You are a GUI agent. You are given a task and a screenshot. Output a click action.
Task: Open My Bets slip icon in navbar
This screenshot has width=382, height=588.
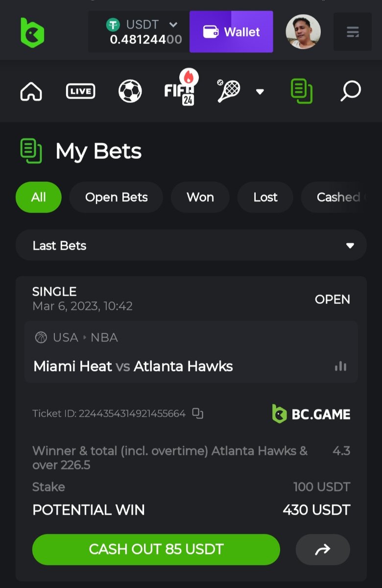[x=302, y=91]
